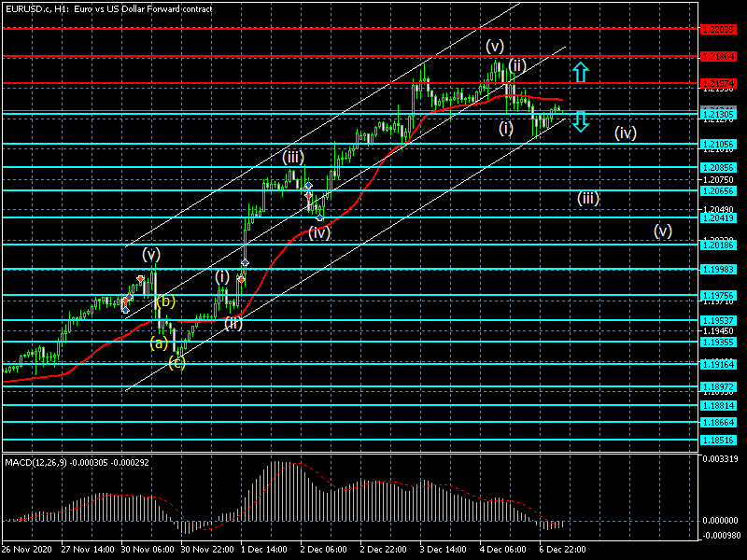
Task: Select the (ii) label sitting on the 1.19537 line
Action: (233, 324)
